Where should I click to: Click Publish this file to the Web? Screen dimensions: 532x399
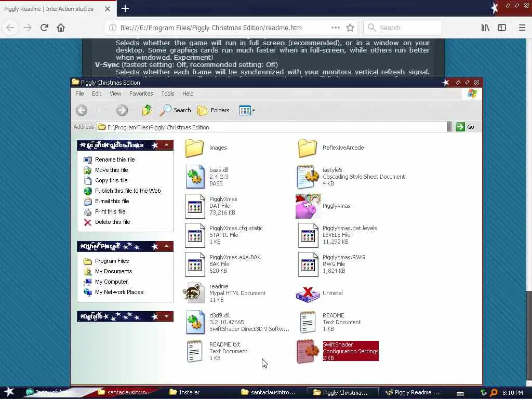coord(128,191)
